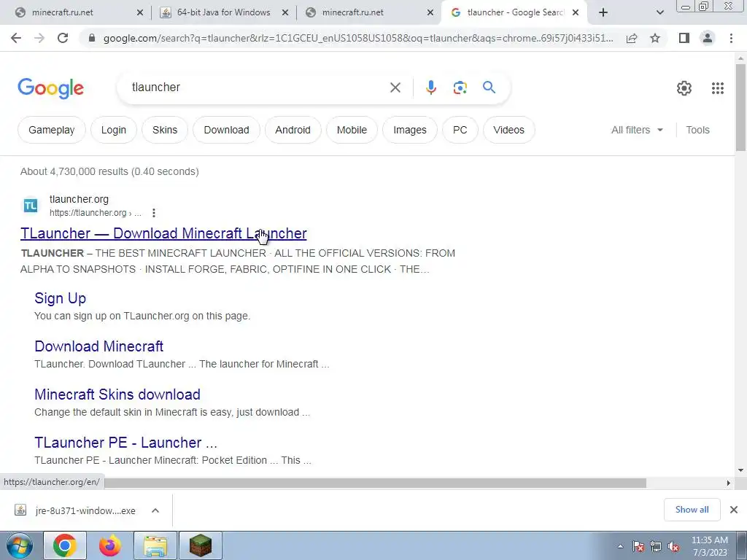
Task: Open Windows Explorer from the taskbar
Action: [x=155, y=545]
